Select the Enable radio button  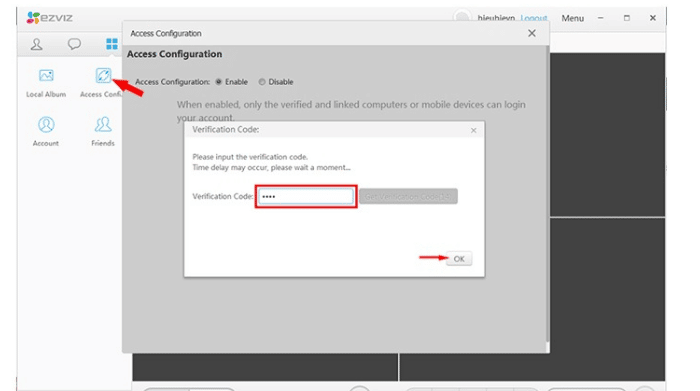click(219, 82)
